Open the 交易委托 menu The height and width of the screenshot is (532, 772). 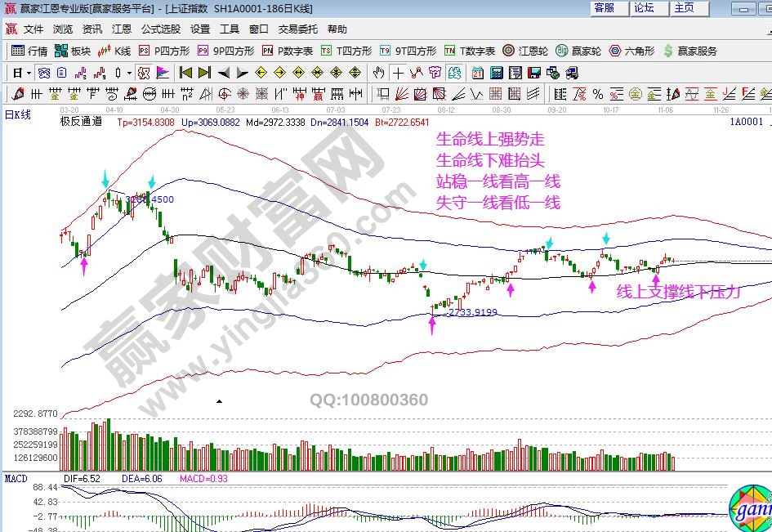coord(297,29)
